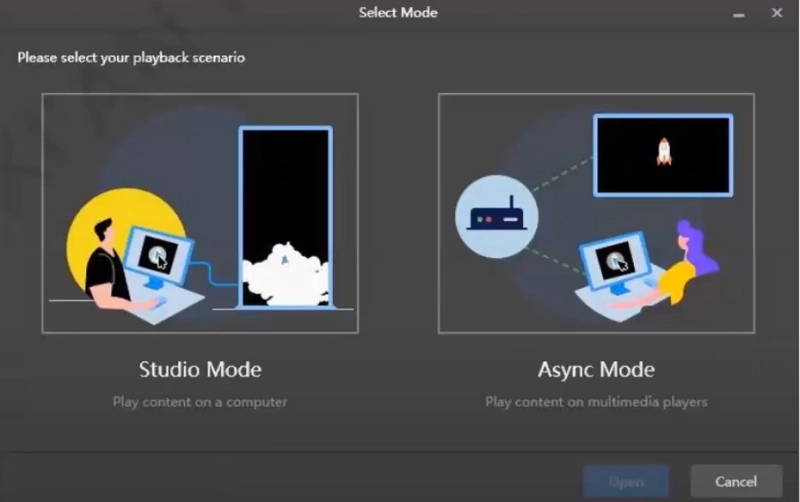The image size is (800, 502).
Task: Click "Play content on a computer" description
Action: pyautogui.click(x=200, y=402)
